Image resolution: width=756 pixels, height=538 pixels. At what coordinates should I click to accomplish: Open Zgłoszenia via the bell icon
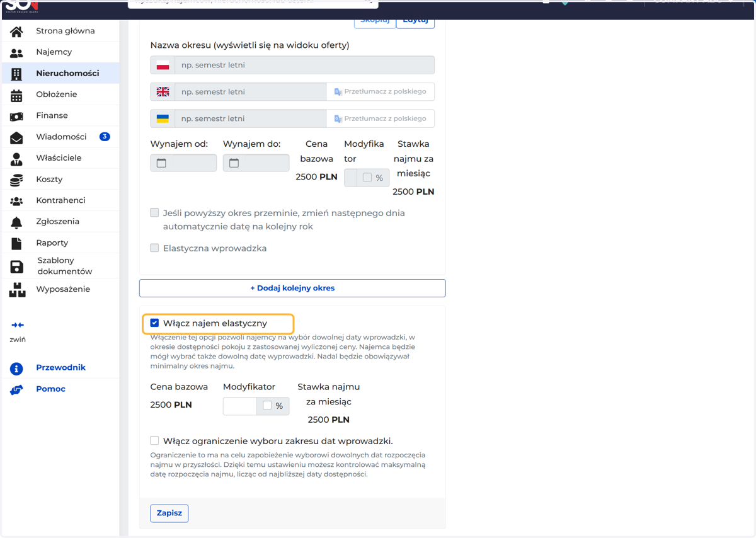[x=16, y=222]
